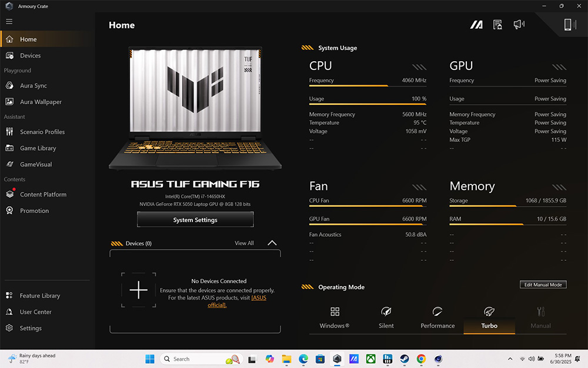Launch Microsoft Edge from the taskbar
This screenshot has height=368, width=588.
[303, 359]
